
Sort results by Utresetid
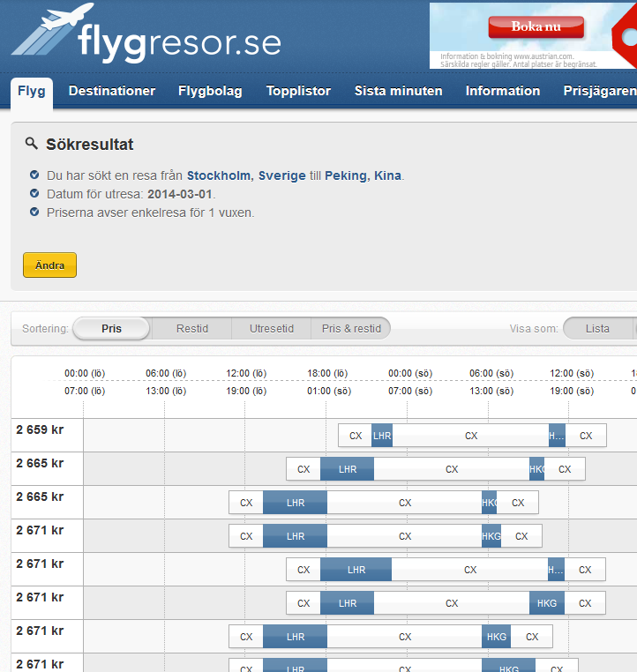coord(272,329)
